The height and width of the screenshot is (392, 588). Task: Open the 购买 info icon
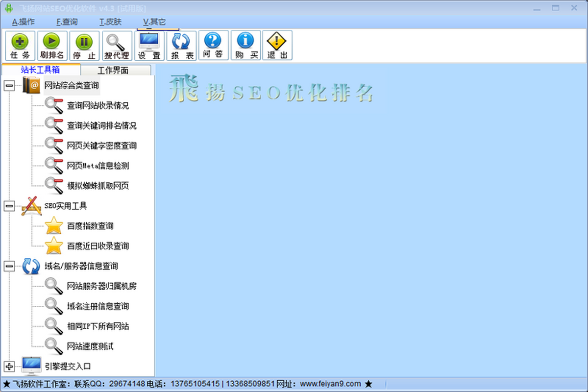[246, 46]
